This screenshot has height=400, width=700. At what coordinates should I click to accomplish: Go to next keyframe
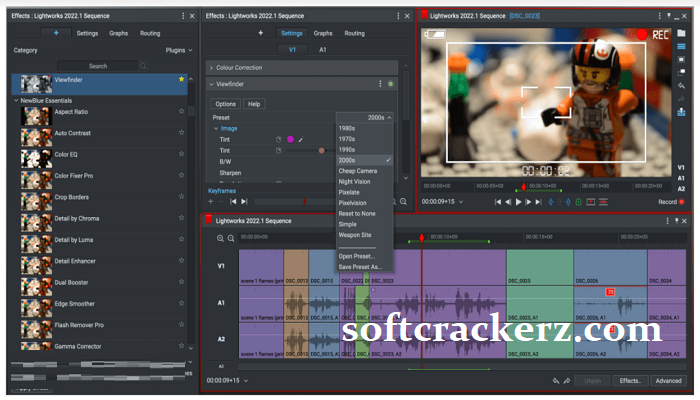[x=244, y=202]
